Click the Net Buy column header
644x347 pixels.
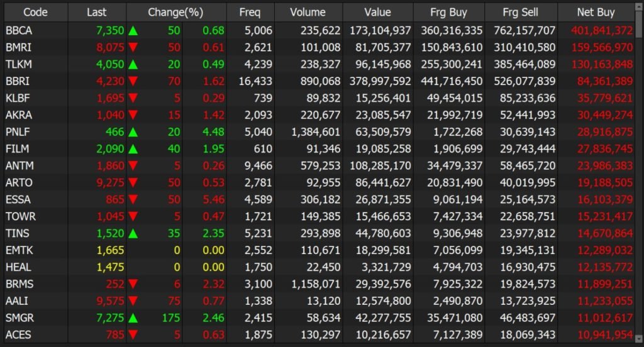click(x=596, y=13)
